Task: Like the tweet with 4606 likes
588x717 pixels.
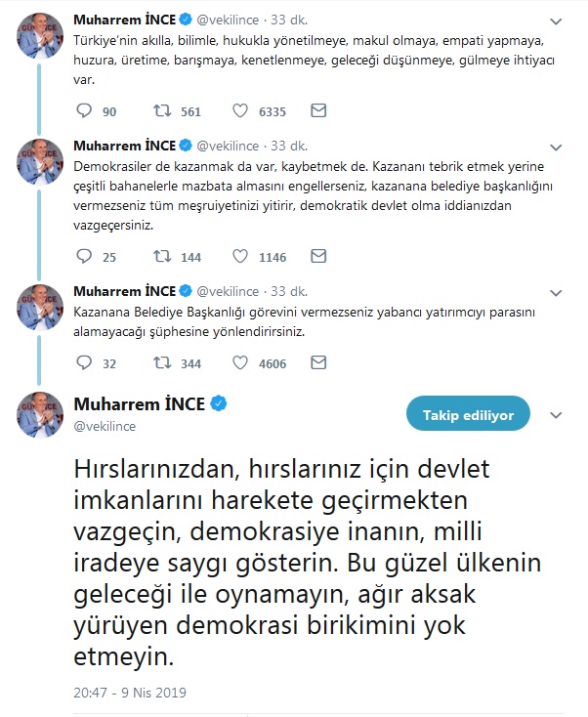Action: coord(240,363)
